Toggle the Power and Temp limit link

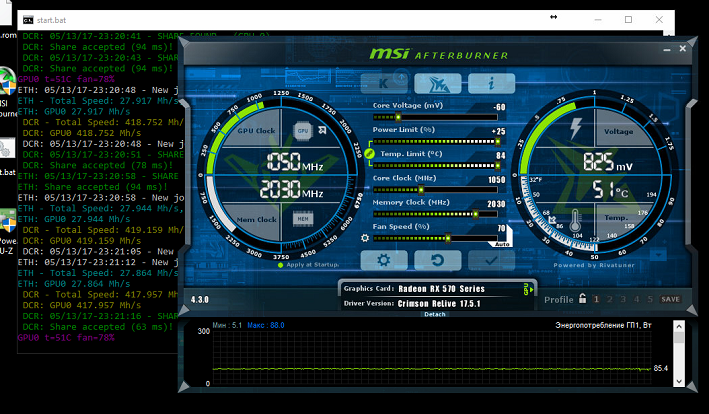point(369,153)
